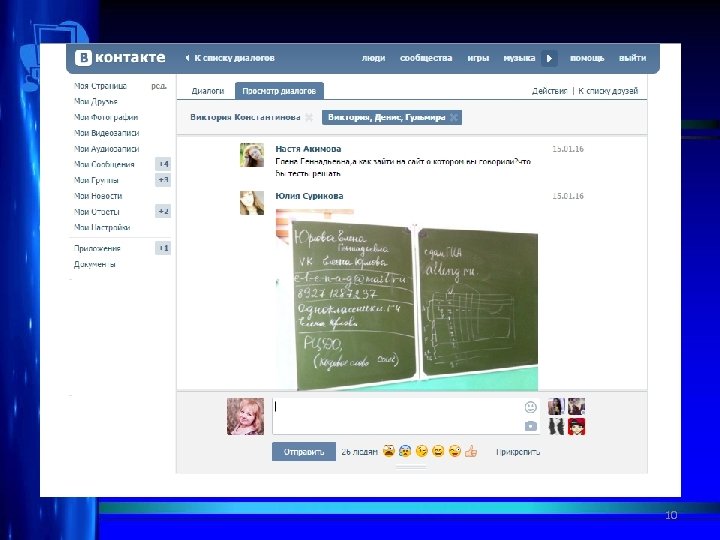Open Мои Видеозаписи in sidebar
This screenshot has height=540, width=720.
pyautogui.click(x=107, y=133)
